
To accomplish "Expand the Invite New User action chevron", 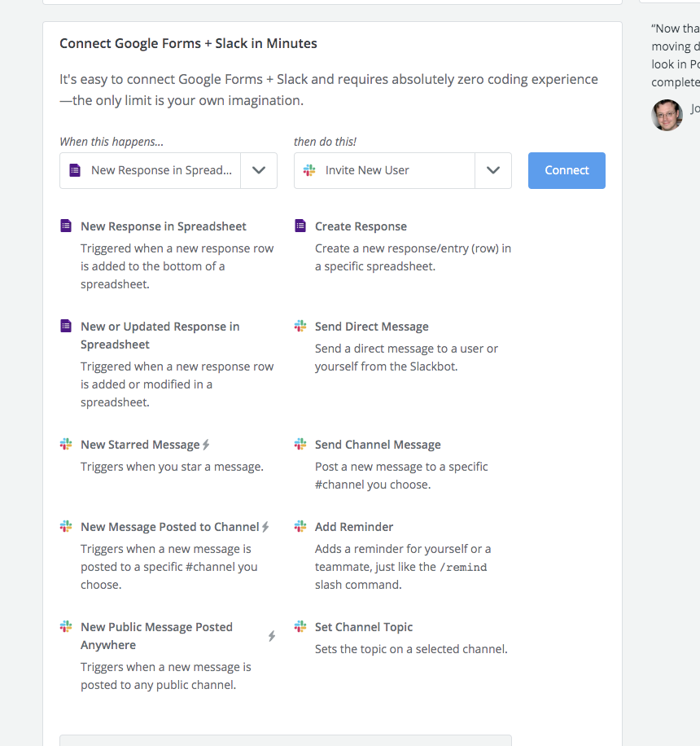I will click(x=493, y=170).
